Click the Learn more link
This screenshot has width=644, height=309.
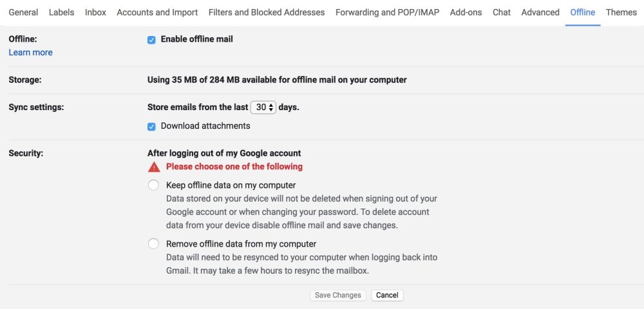(30, 53)
